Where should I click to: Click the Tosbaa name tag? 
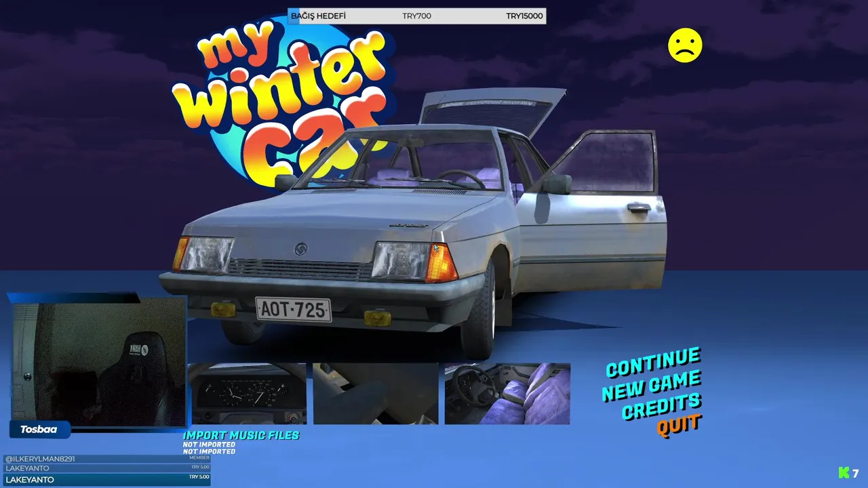tap(39, 429)
